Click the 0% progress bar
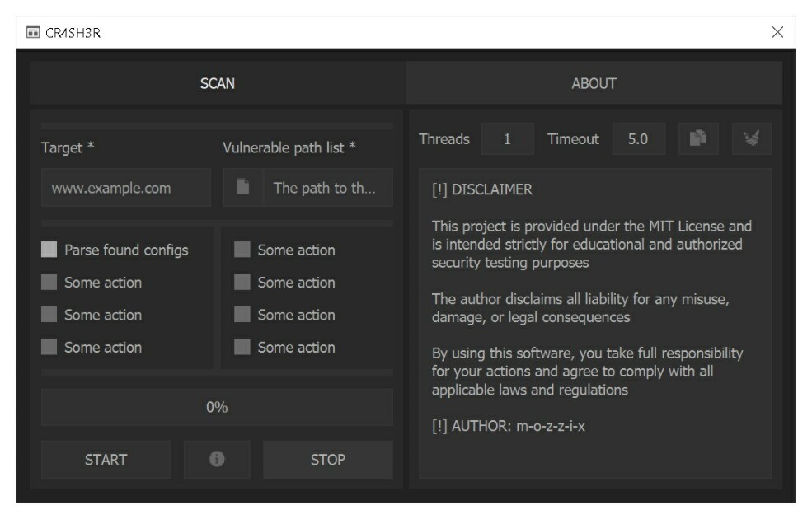812x519 pixels. (217, 407)
